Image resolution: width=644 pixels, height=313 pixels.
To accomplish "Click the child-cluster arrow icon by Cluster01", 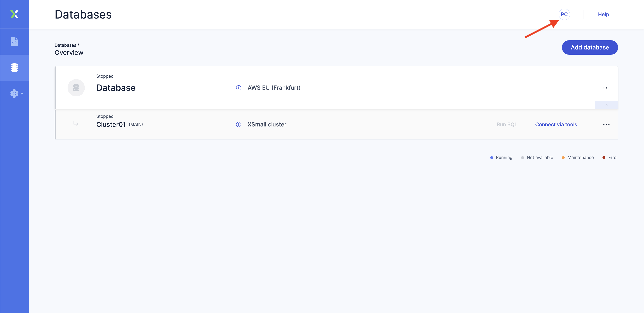I will point(76,123).
